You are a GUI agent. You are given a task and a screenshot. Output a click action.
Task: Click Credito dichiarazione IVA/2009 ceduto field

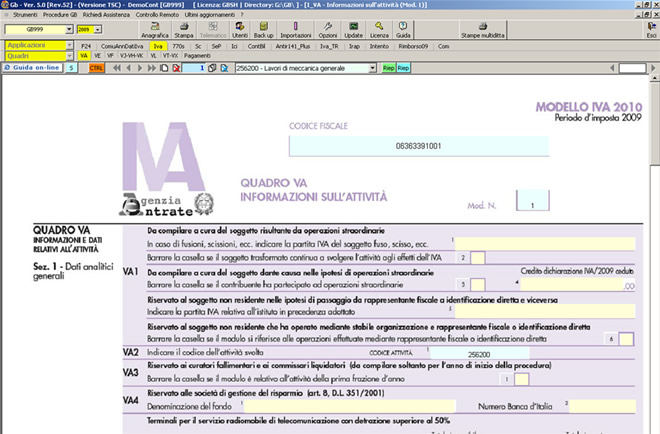coord(572,285)
